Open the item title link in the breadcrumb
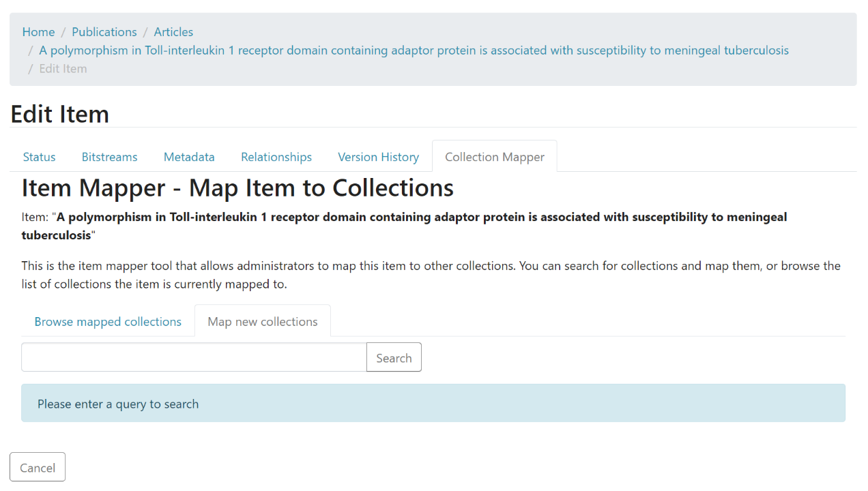The width and height of the screenshot is (868, 491). click(x=414, y=50)
